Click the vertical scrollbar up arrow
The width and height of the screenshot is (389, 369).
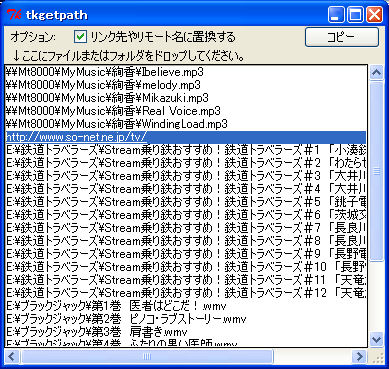click(x=377, y=72)
